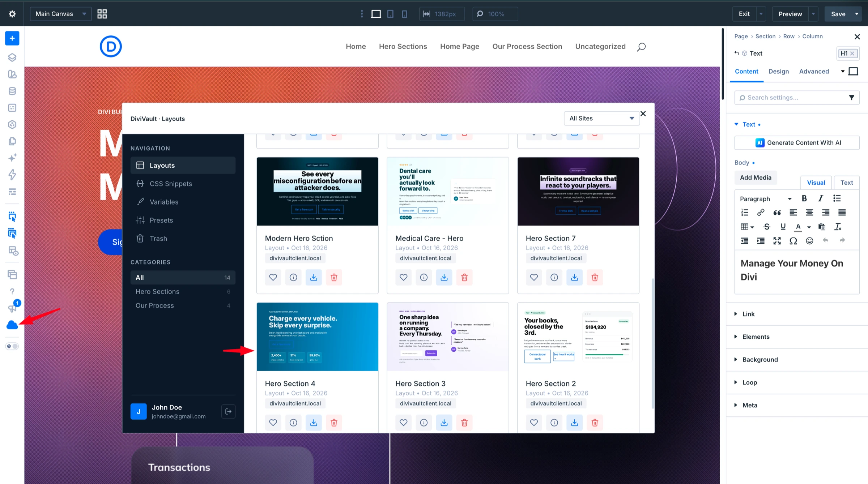Open Trash in DiviVault navigation
This screenshot has width=868, height=484.
(183, 239)
